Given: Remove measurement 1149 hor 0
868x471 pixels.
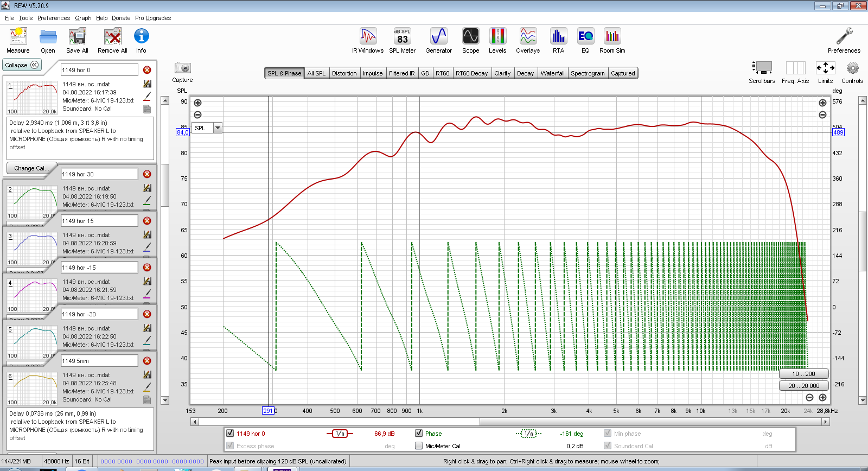Looking at the screenshot, I should point(147,70).
